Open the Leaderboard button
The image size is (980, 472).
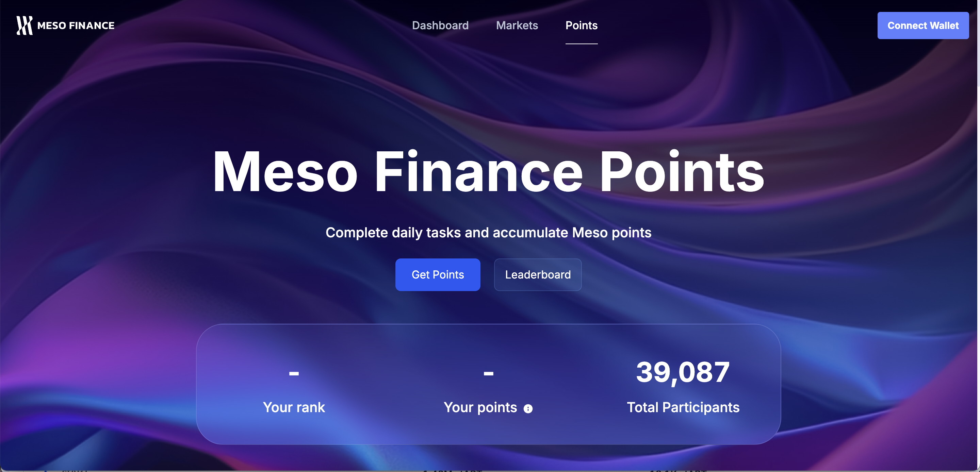[x=538, y=275]
